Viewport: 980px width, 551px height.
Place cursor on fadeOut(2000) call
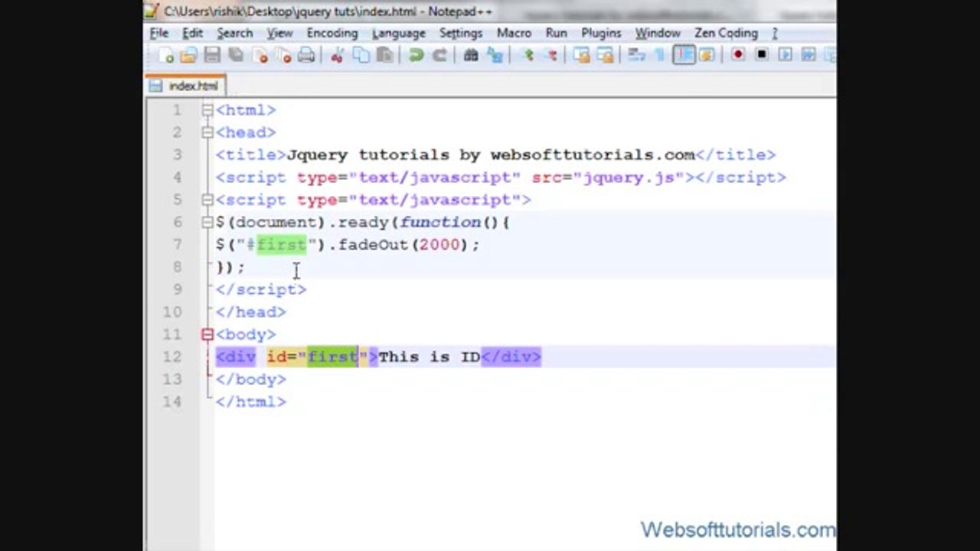pos(403,245)
